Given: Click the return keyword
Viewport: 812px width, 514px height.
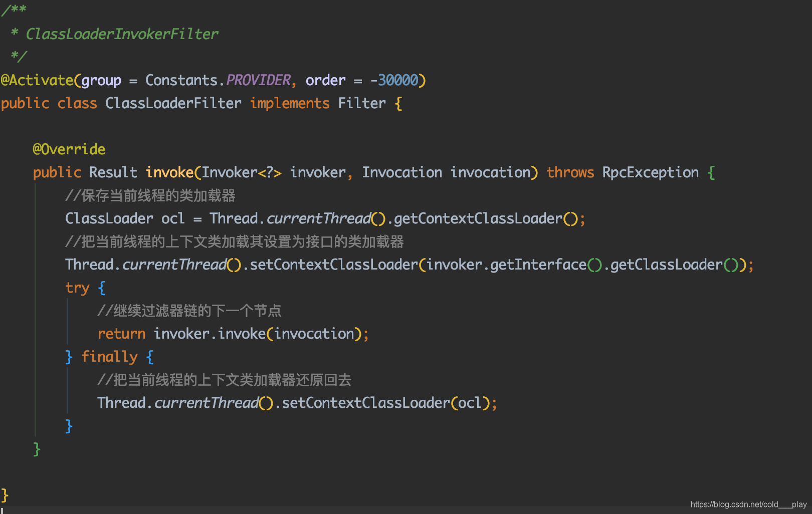Looking at the screenshot, I should [121, 334].
